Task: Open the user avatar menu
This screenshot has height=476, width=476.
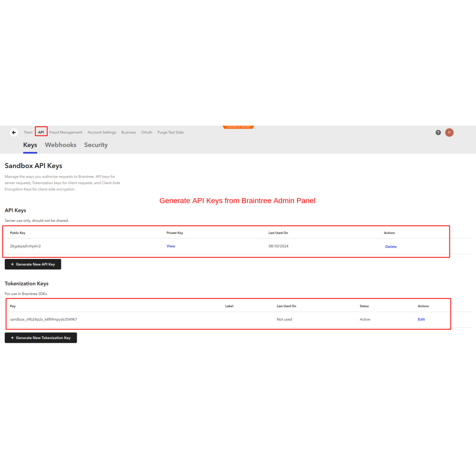Action: point(449,132)
